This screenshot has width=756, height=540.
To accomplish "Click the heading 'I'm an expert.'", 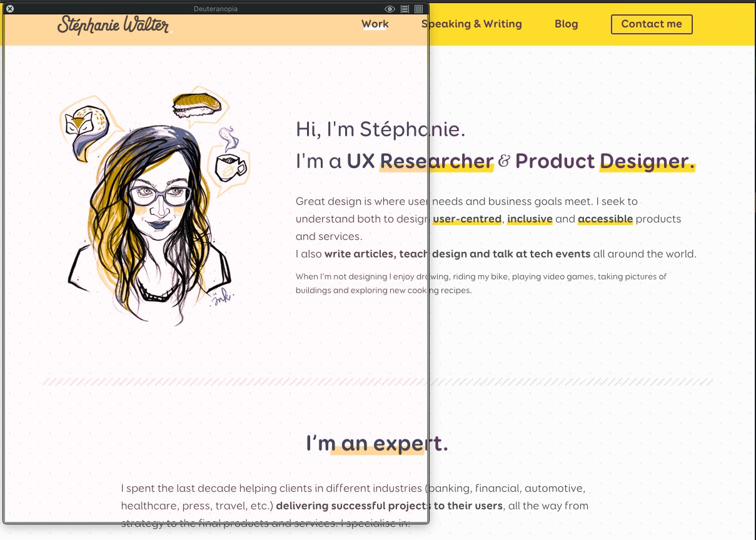I will coord(377,444).
